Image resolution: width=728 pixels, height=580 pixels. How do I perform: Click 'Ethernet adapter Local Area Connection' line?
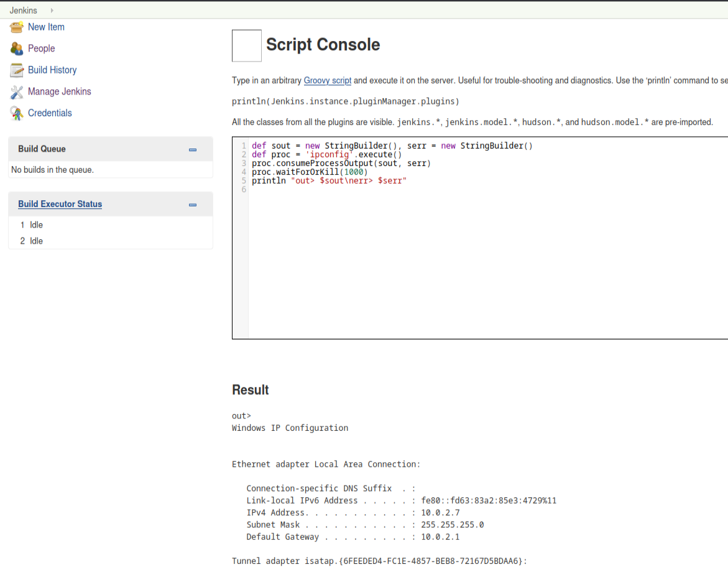coord(326,464)
